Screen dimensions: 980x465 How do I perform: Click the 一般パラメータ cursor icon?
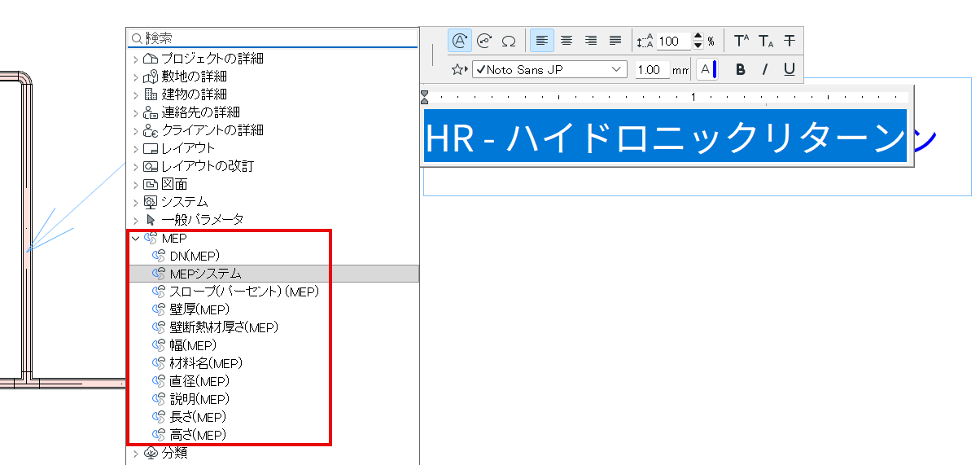click(150, 220)
